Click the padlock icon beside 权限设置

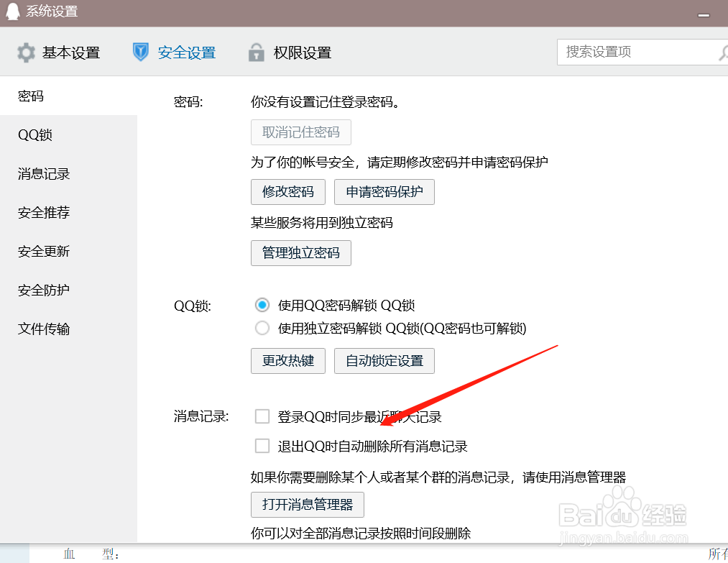(257, 52)
